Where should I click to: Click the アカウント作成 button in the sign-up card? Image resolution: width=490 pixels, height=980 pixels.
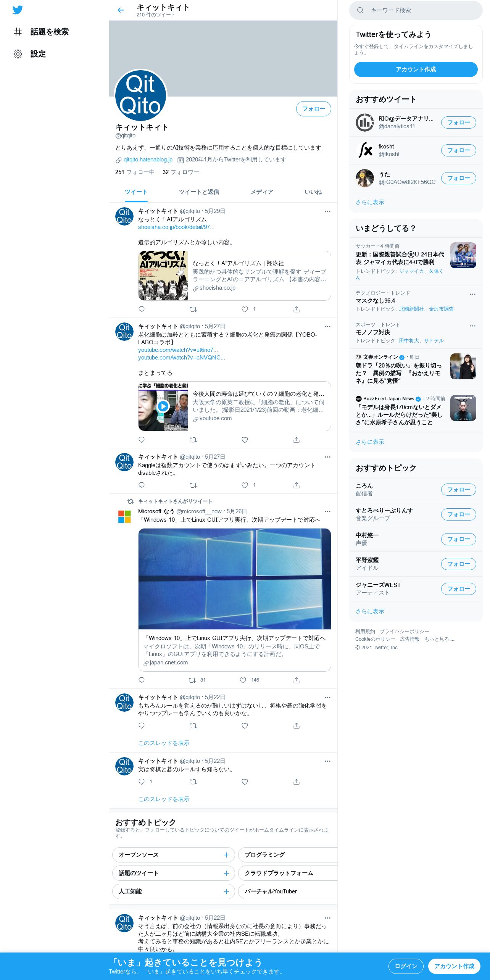click(416, 69)
